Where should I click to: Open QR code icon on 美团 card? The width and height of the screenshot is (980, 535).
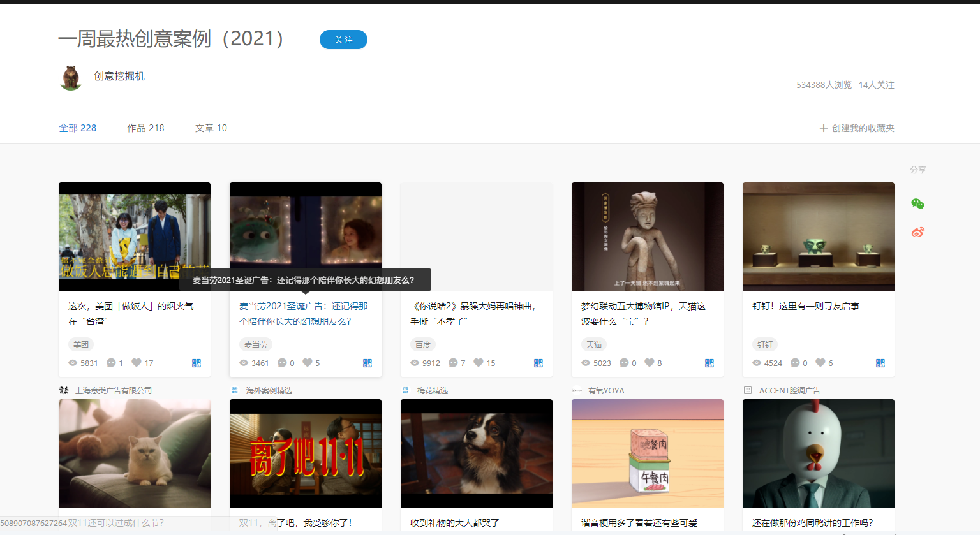[x=197, y=363]
